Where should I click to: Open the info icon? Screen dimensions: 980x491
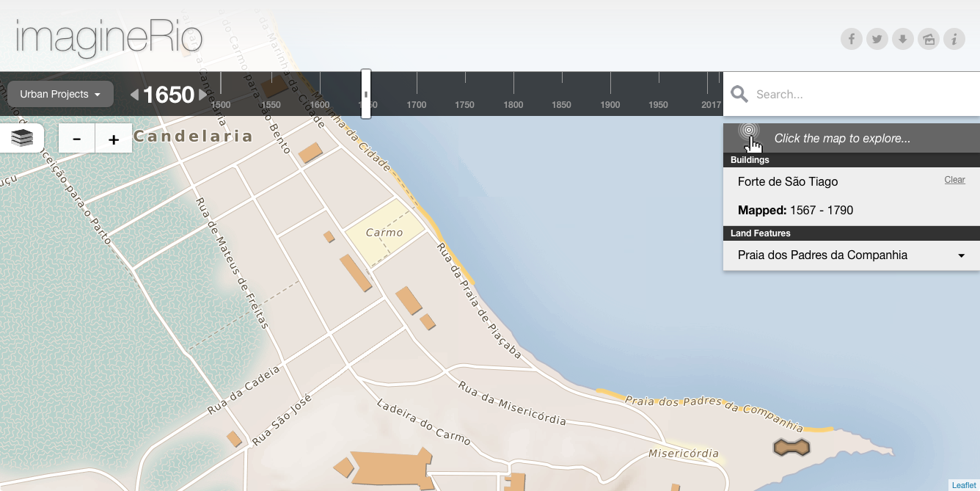(x=954, y=39)
